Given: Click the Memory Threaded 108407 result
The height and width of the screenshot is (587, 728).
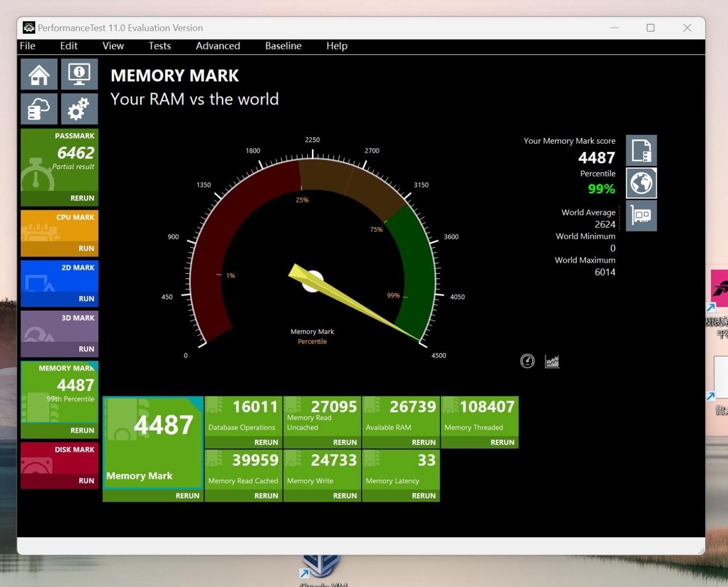Looking at the screenshot, I should click(x=479, y=416).
